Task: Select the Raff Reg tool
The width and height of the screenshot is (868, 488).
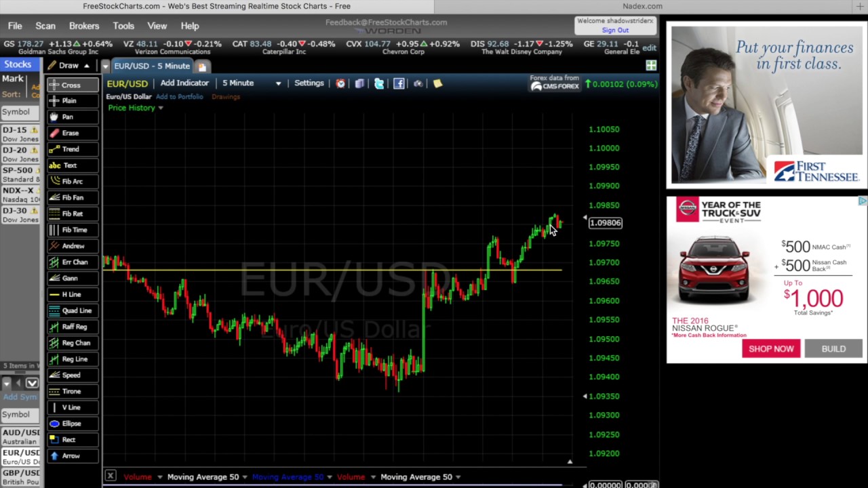Action: [73, 327]
